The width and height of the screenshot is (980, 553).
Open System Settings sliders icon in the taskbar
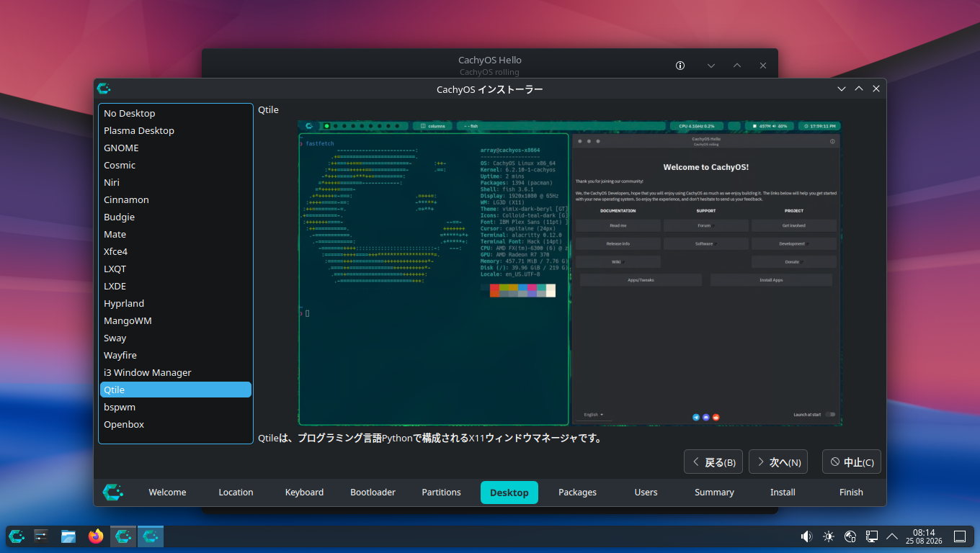(41, 536)
